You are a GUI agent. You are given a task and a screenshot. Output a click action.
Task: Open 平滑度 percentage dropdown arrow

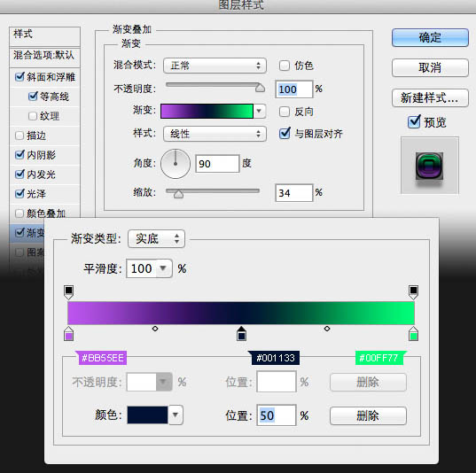[x=164, y=268]
